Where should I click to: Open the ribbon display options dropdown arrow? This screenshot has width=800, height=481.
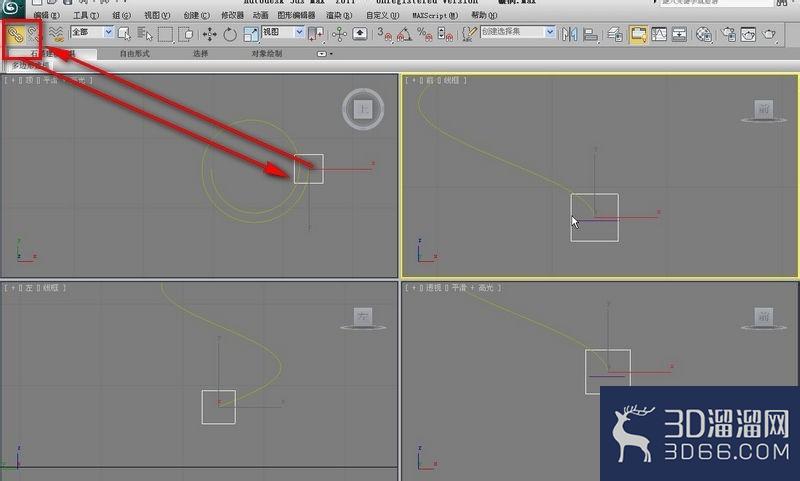[331, 54]
